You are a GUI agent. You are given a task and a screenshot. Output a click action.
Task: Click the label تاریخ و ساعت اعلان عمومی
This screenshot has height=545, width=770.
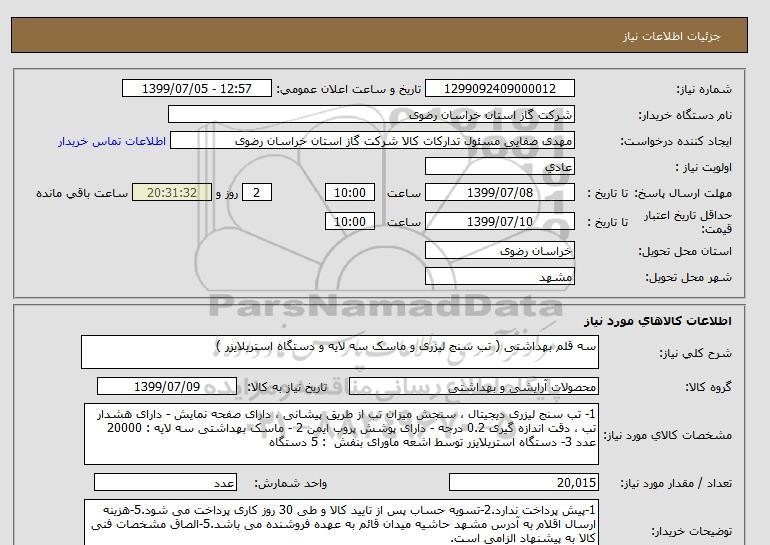pos(349,89)
